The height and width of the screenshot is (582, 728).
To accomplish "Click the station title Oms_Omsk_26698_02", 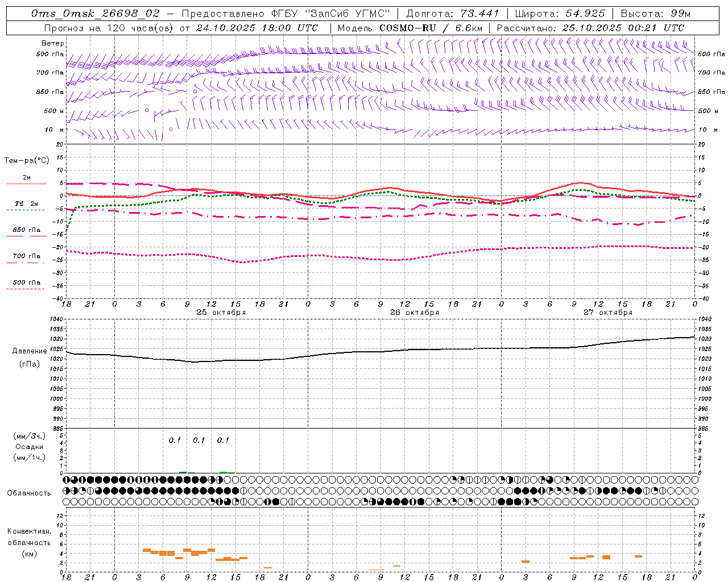I will point(96,14).
